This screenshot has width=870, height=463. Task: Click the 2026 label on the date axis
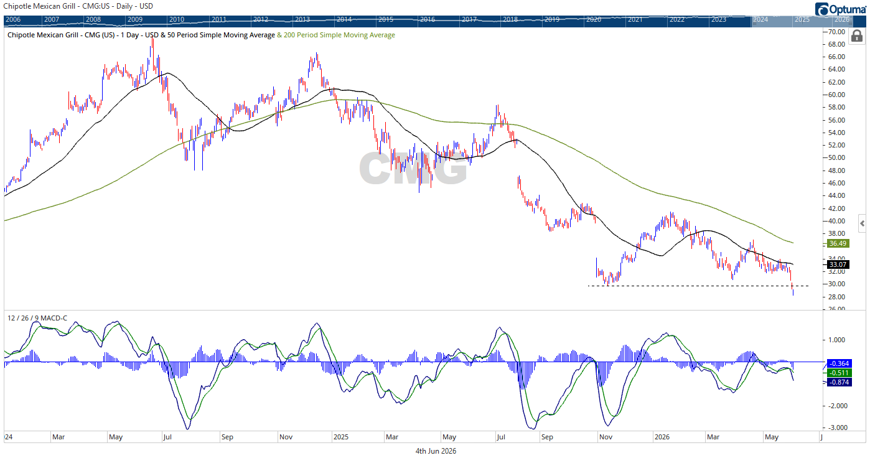pos(662,437)
